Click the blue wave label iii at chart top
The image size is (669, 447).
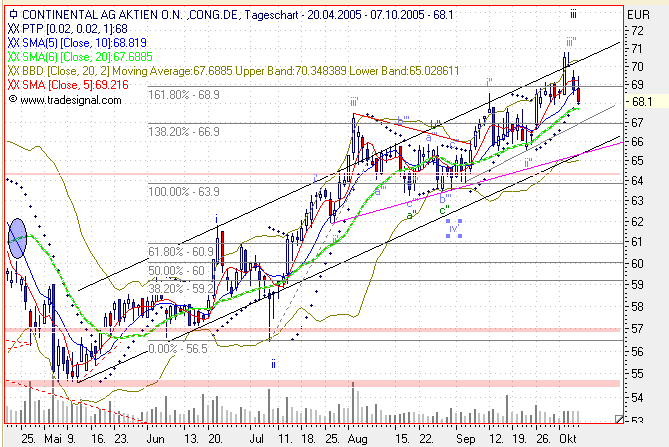[573, 14]
